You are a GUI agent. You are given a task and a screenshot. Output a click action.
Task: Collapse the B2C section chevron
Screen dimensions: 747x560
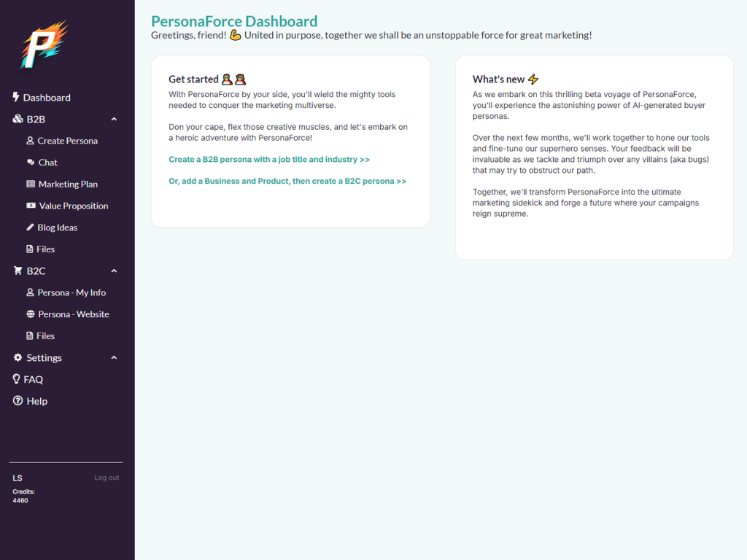[114, 271]
